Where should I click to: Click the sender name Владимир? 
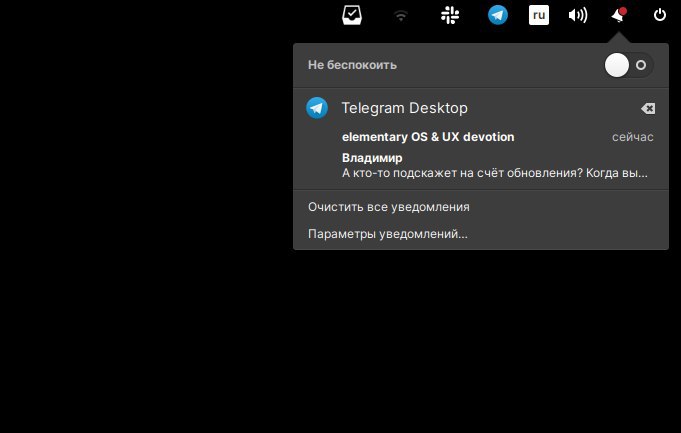pos(372,158)
